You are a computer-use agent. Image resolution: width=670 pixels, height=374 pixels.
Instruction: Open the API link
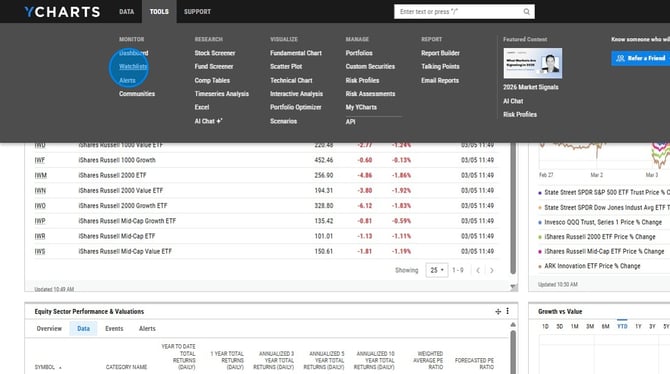[350, 122]
